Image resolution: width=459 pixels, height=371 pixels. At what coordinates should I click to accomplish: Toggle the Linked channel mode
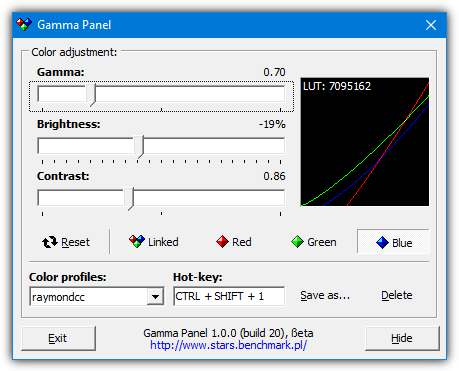(154, 242)
